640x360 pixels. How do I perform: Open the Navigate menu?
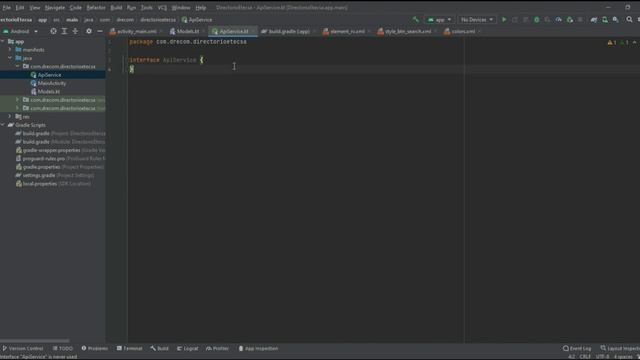click(x=55, y=8)
